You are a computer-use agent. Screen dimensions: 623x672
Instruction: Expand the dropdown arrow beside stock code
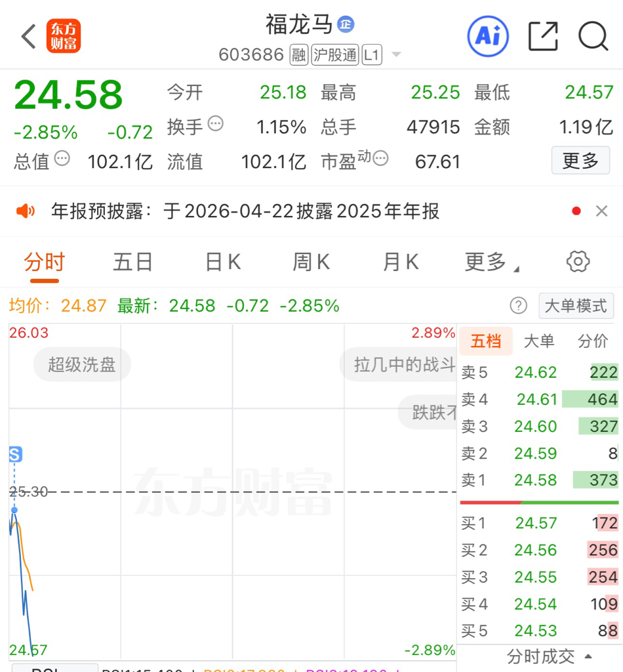pos(397,54)
